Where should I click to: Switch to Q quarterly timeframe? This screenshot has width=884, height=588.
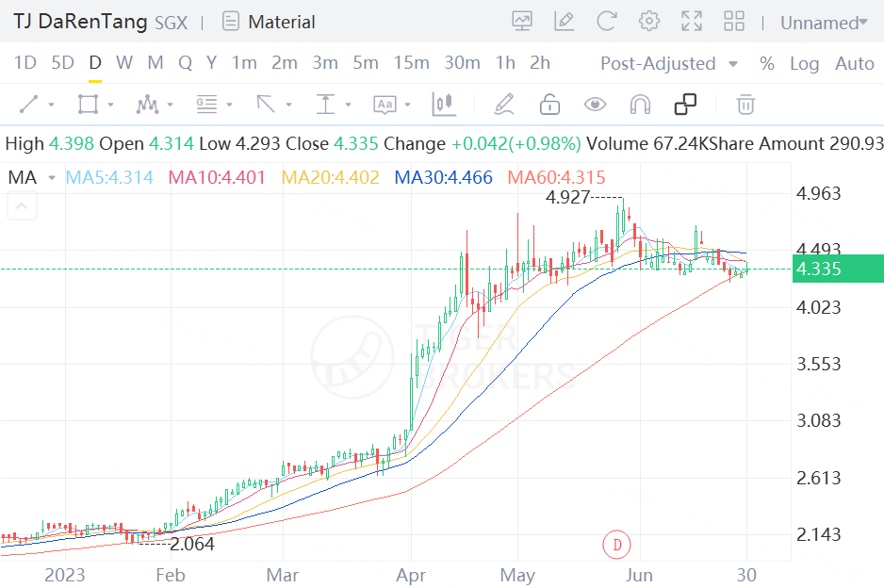coord(185,62)
